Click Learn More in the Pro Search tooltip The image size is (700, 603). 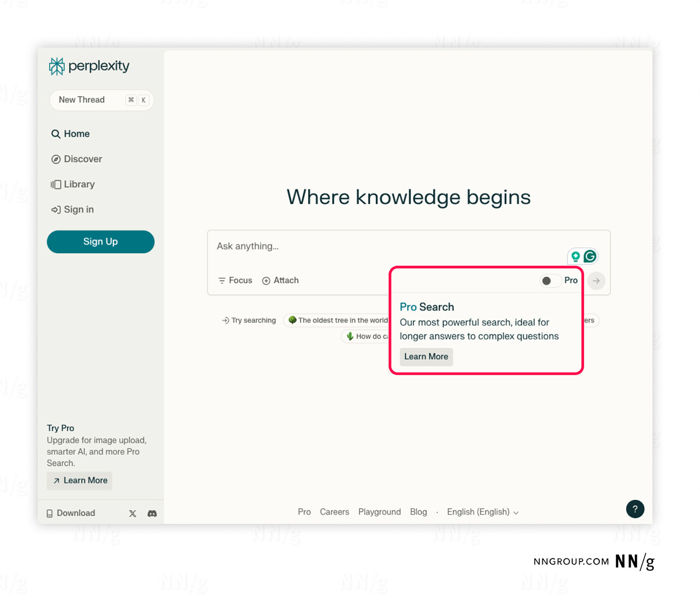pyautogui.click(x=425, y=357)
